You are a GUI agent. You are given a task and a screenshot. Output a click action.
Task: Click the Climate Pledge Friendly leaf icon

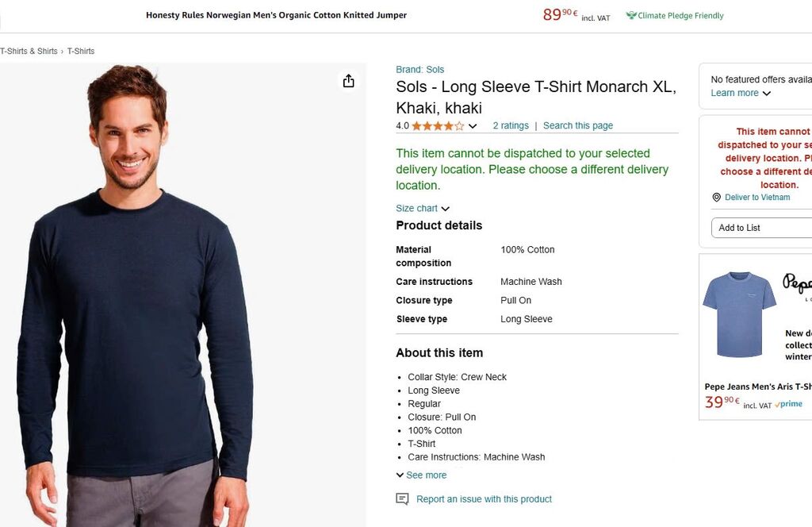pyautogui.click(x=631, y=15)
